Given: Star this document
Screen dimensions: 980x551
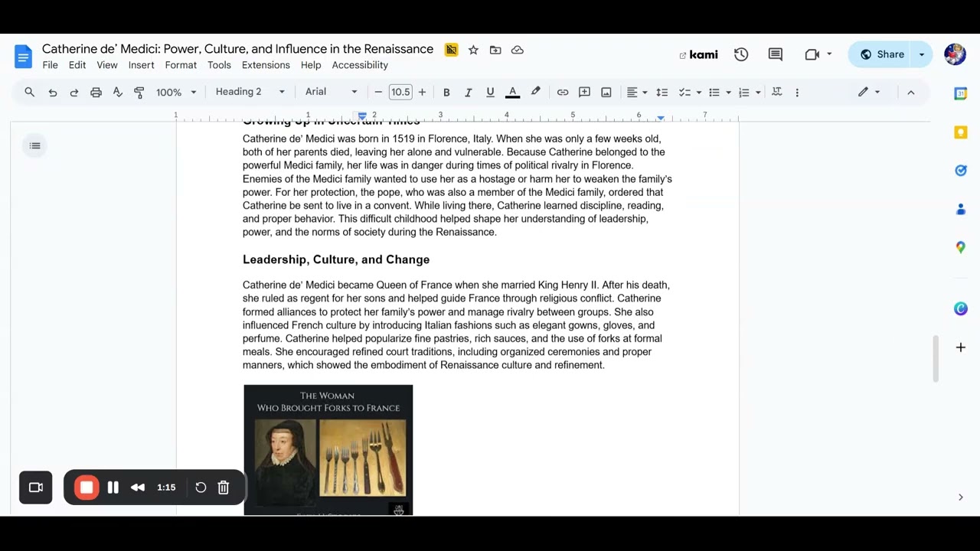Looking at the screenshot, I should [x=473, y=50].
